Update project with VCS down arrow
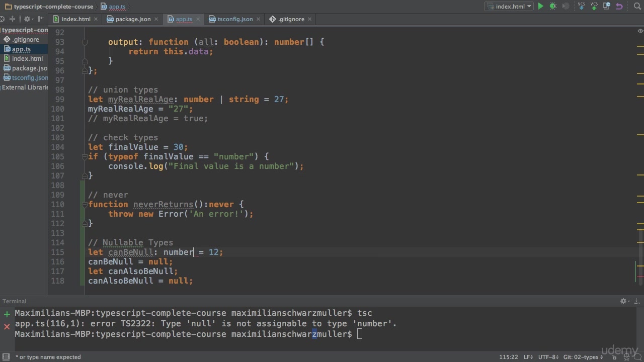 point(582,7)
